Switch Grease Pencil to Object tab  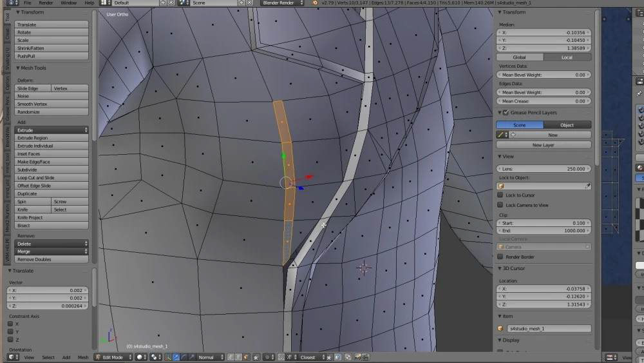point(567,125)
